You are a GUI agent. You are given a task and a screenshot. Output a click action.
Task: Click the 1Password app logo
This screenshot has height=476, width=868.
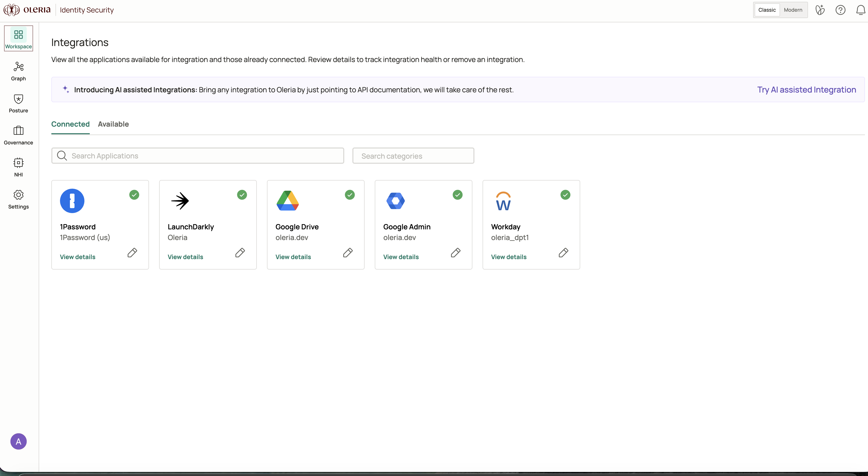[x=72, y=201]
